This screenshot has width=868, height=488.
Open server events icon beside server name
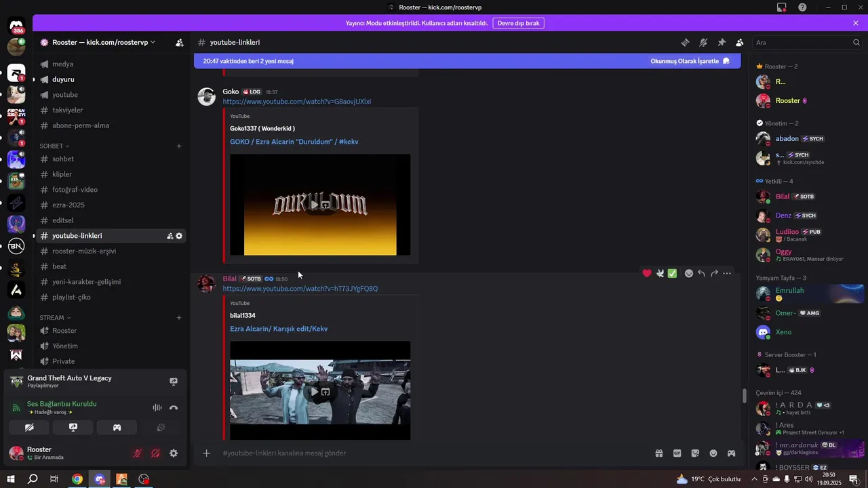pyautogui.click(x=179, y=43)
